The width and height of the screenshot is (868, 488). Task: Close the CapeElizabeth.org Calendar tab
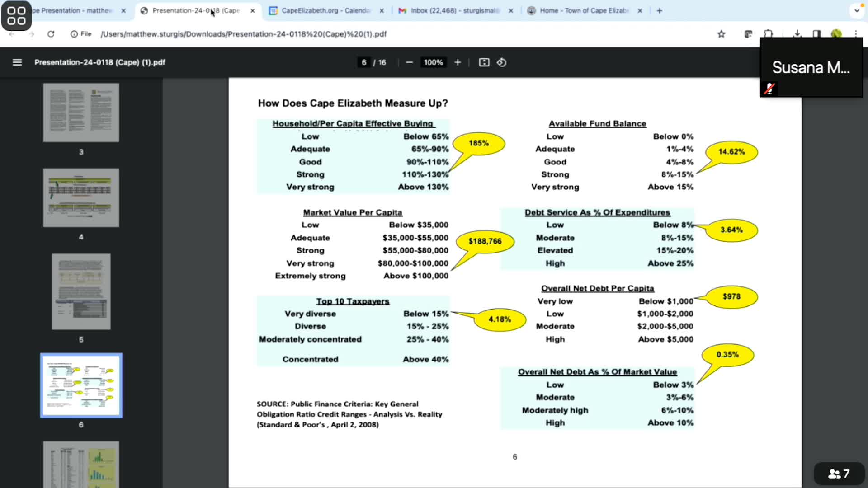coord(382,10)
